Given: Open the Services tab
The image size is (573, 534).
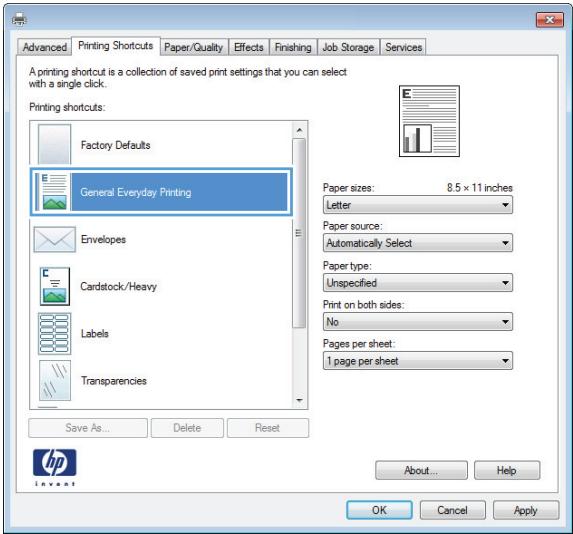Looking at the screenshot, I should 403,47.
